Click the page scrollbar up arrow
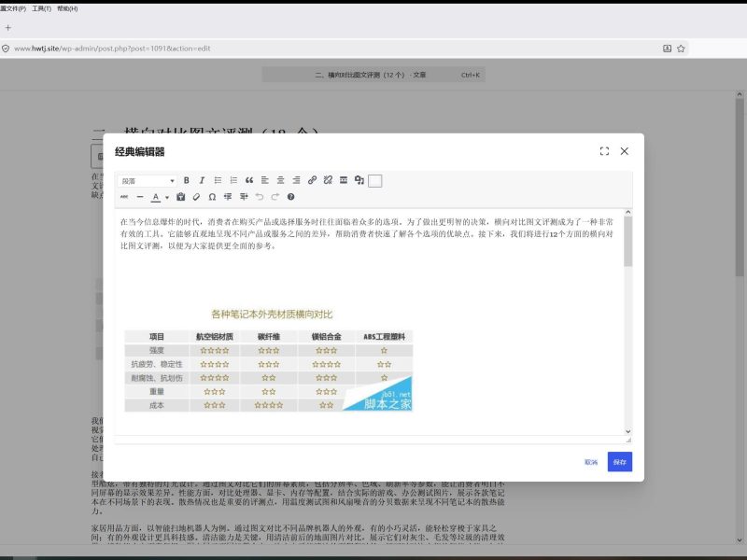The height and width of the screenshot is (560, 747). pyautogui.click(x=740, y=94)
